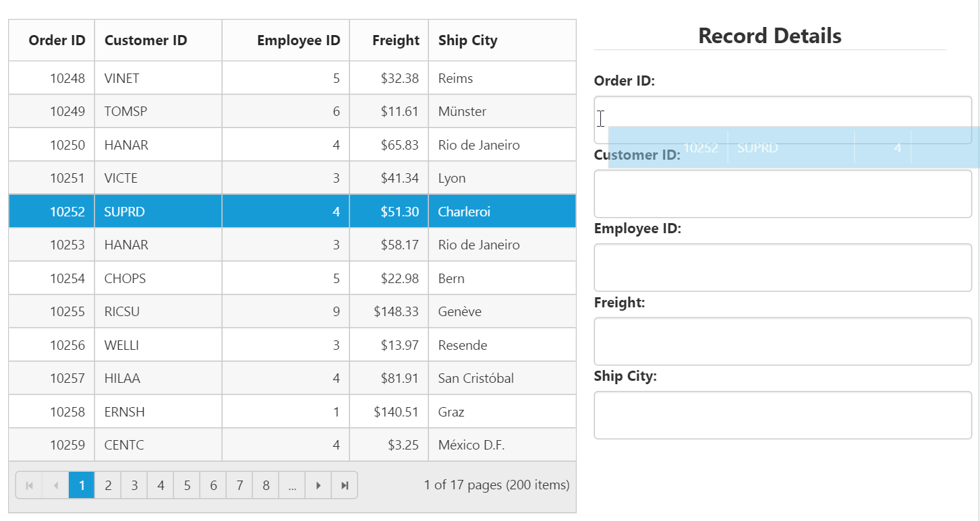Click into the Freight text box

[782, 341]
